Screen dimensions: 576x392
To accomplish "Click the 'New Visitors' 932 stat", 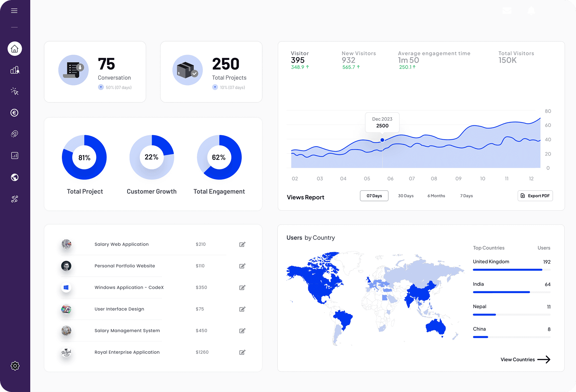I will 359,60.
